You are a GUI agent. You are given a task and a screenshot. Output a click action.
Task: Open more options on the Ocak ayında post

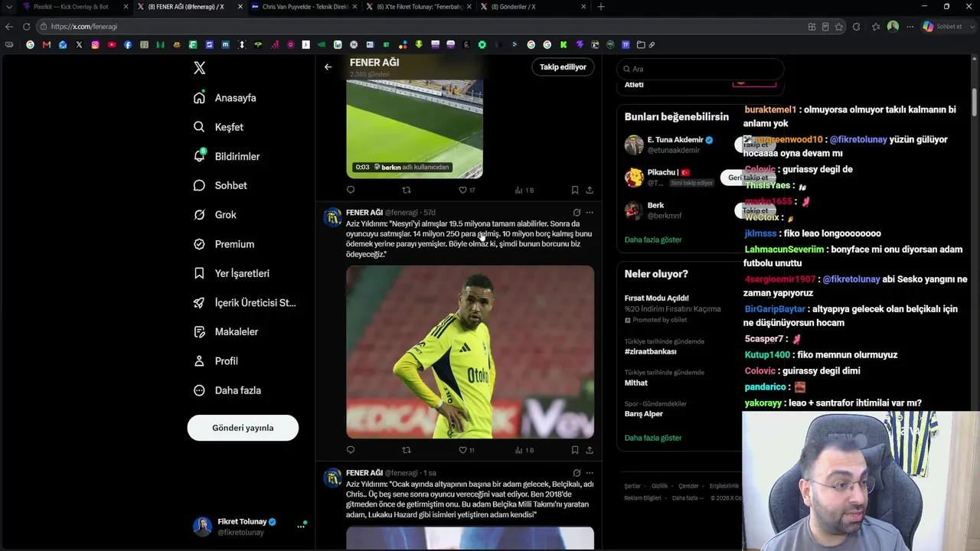coord(590,473)
